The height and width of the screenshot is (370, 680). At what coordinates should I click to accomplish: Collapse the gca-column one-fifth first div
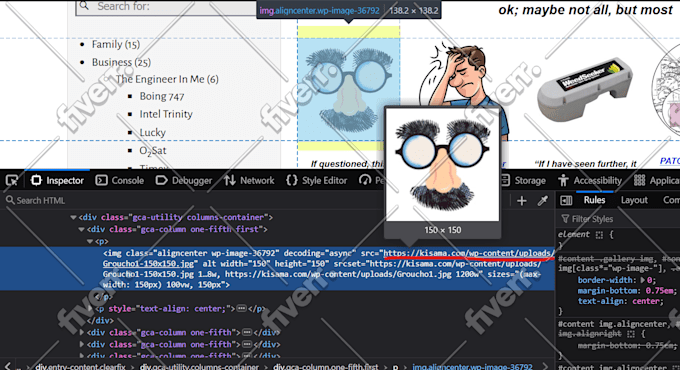point(81,229)
